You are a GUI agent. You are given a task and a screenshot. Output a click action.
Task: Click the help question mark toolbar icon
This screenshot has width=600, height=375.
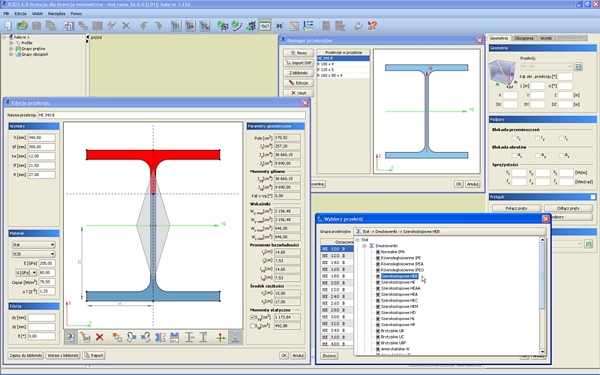(x=372, y=26)
